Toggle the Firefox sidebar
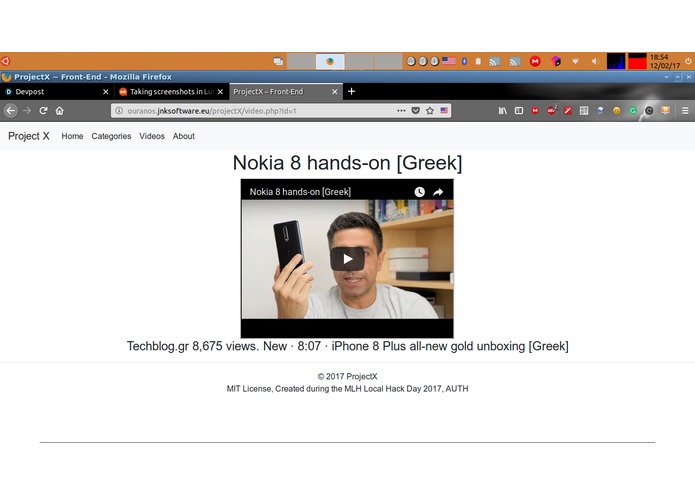Screen dimensions: 695x494 [x=519, y=110]
